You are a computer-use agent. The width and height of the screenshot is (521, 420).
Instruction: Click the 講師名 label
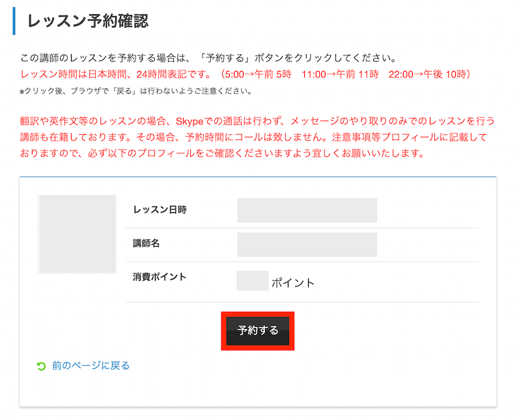click(x=146, y=244)
